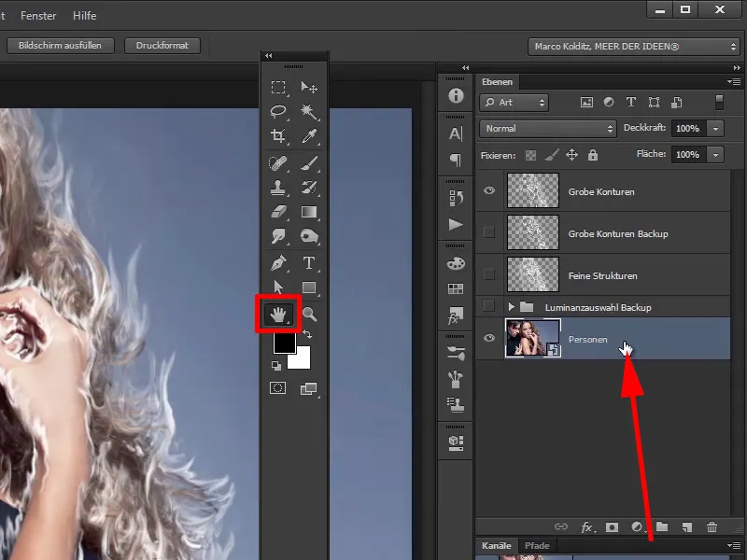Open the Character panel icon
Viewport: 747px width, 560px height.
[456, 133]
